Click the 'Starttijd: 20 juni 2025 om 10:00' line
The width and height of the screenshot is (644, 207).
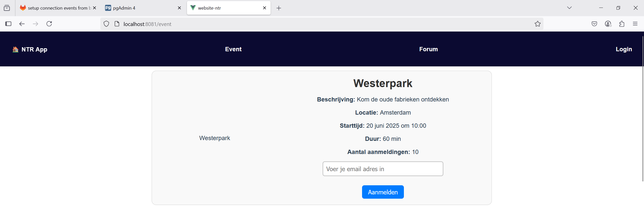pyautogui.click(x=383, y=126)
